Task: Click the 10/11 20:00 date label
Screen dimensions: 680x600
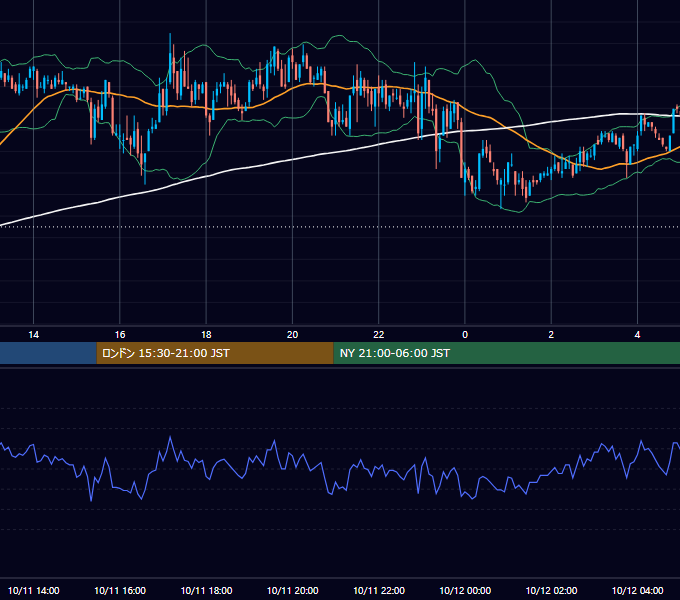Action: (292, 590)
